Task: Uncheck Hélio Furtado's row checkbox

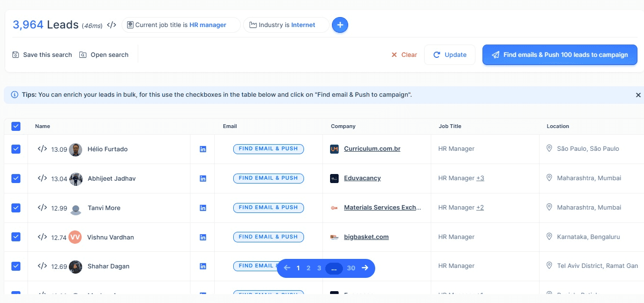Action: tap(16, 149)
